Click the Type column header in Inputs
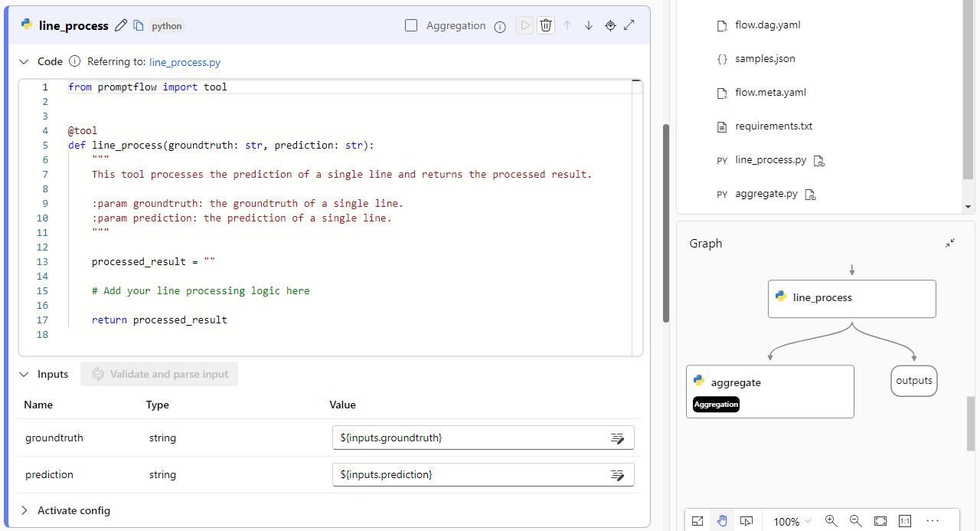 [x=158, y=405]
